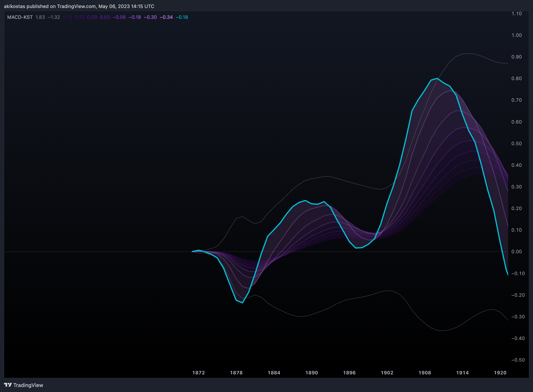
Task: Click the −0.20 price scale label
Action: [518, 295]
